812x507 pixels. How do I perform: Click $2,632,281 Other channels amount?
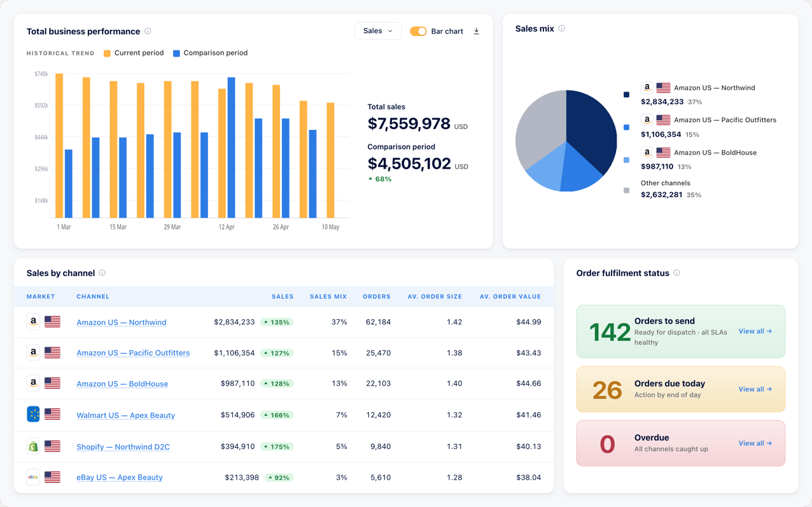662,195
